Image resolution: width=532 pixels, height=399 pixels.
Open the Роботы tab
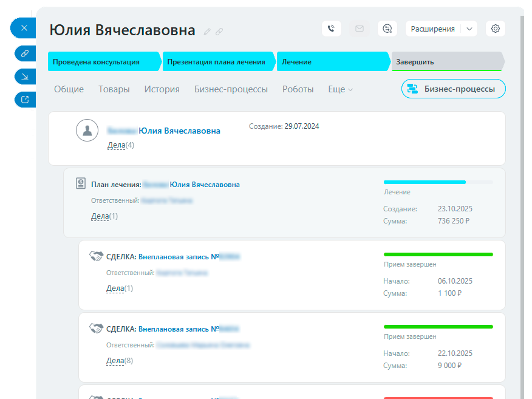pos(298,89)
